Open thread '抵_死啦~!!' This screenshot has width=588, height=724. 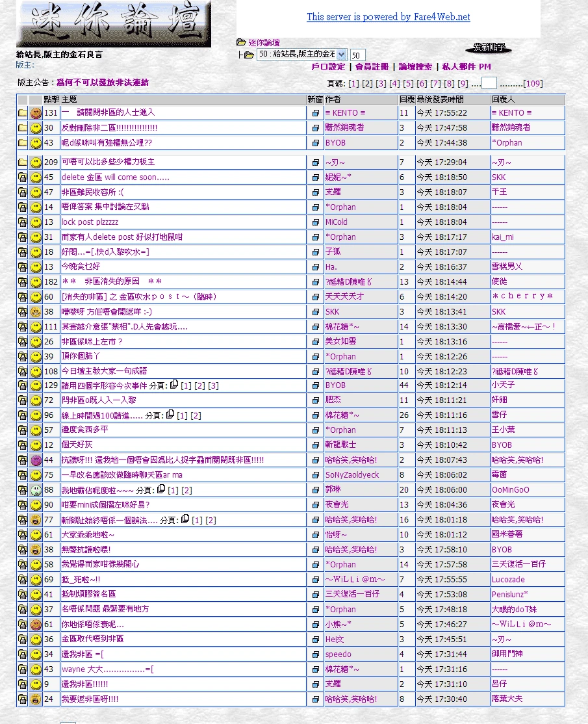pyautogui.click(x=81, y=580)
